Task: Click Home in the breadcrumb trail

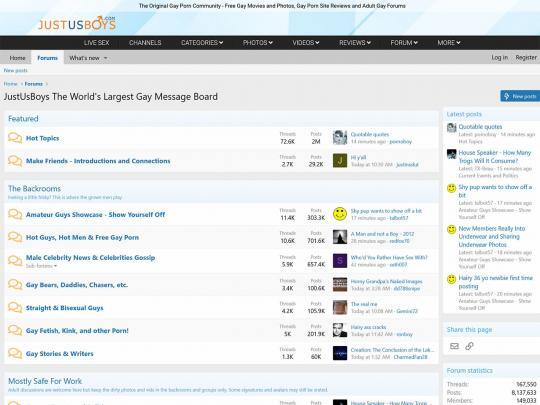Action: pos(10,84)
